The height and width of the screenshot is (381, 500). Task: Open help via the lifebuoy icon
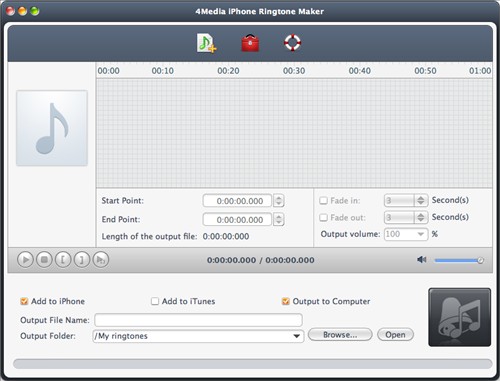click(x=292, y=43)
